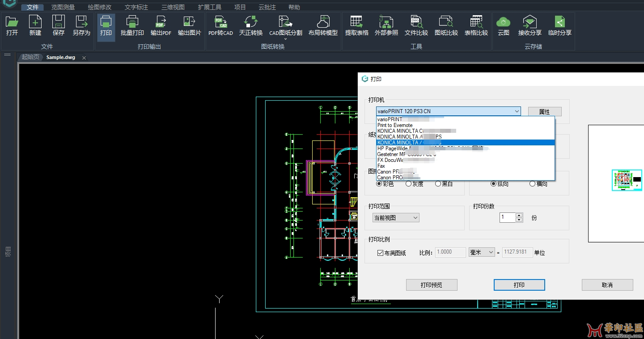Select the 灰度 grayscale radio button
Image resolution: width=644 pixels, height=339 pixels.
[x=409, y=184]
